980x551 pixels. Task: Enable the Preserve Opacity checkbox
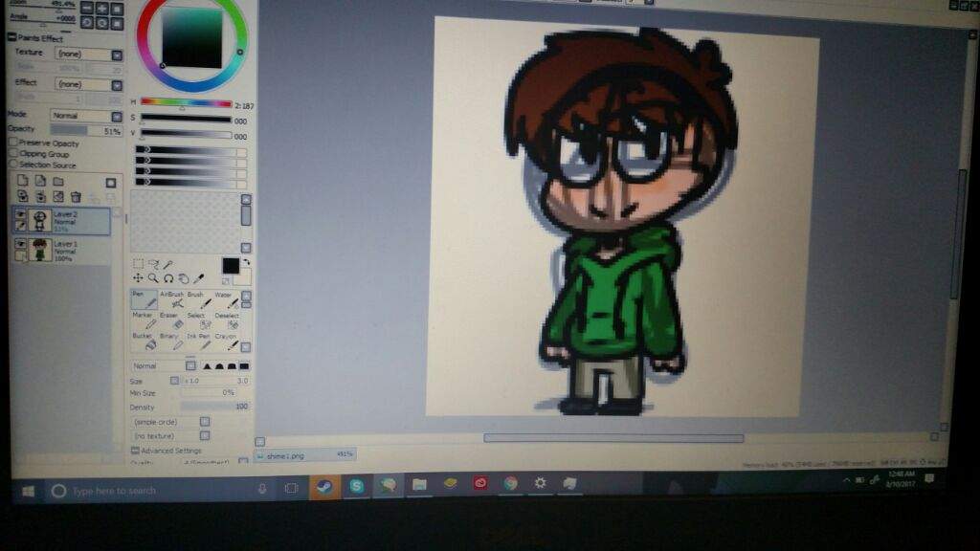click(x=11, y=143)
